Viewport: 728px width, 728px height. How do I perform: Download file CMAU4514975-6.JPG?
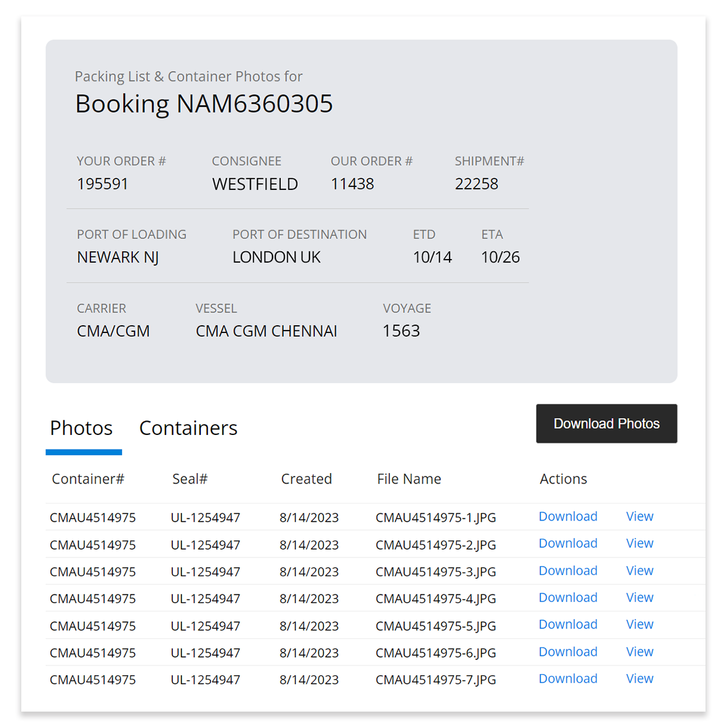(567, 651)
